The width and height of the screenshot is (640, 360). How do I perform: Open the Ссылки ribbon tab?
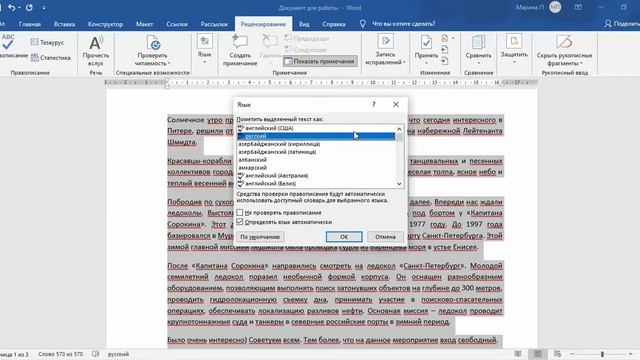pos(177,24)
